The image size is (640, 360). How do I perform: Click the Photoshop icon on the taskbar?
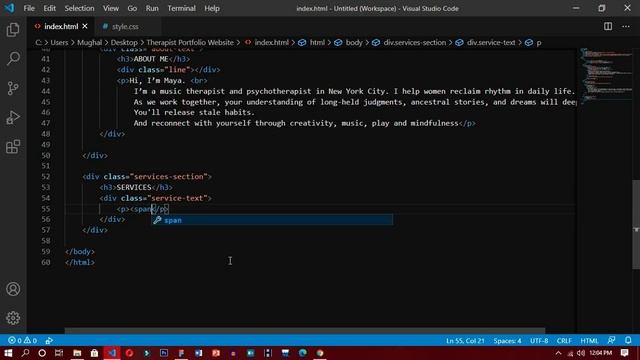(x=164, y=353)
